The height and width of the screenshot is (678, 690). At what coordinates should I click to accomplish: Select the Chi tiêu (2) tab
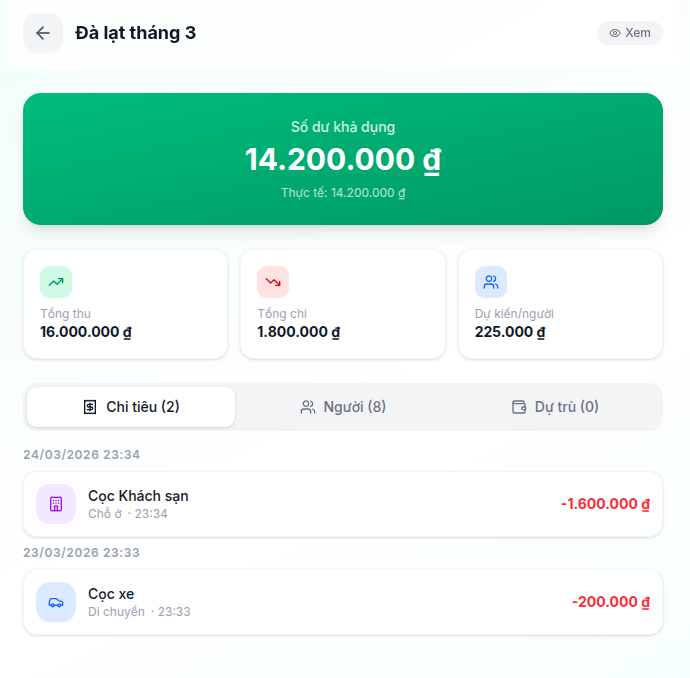(x=131, y=407)
